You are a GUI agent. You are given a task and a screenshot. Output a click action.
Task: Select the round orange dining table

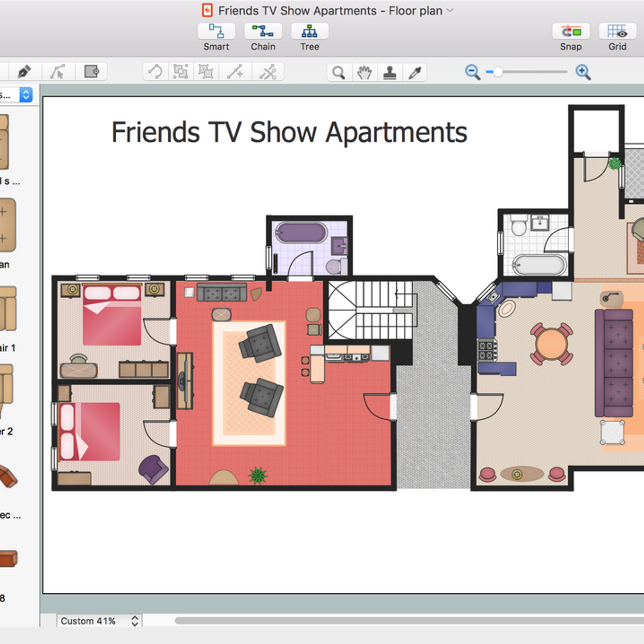click(551, 344)
